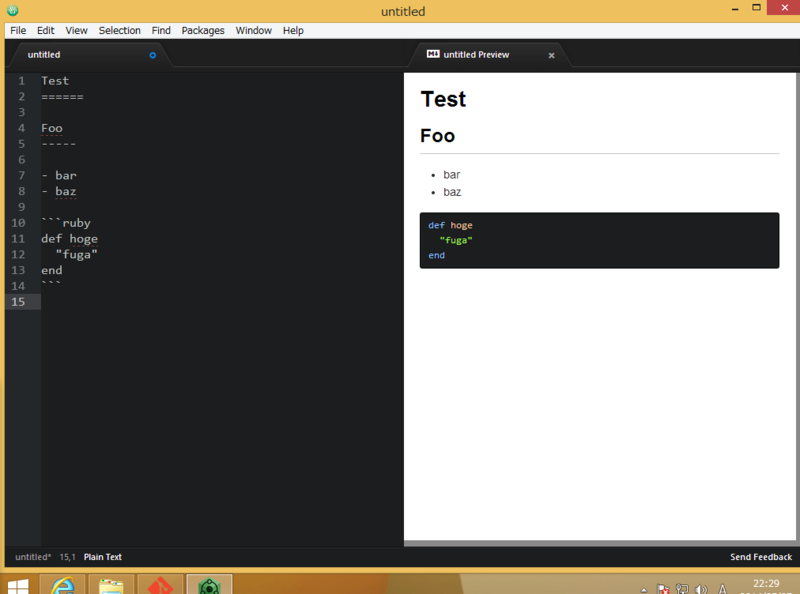Viewport: 800px width, 594px height.
Task: Click the 'end' line in the editor
Action: click(x=52, y=270)
